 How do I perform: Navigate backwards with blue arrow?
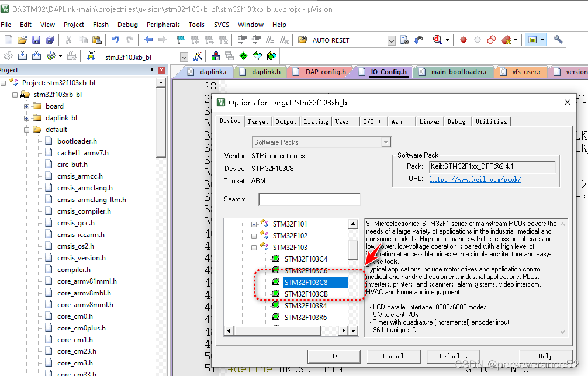(x=148, y=40)
